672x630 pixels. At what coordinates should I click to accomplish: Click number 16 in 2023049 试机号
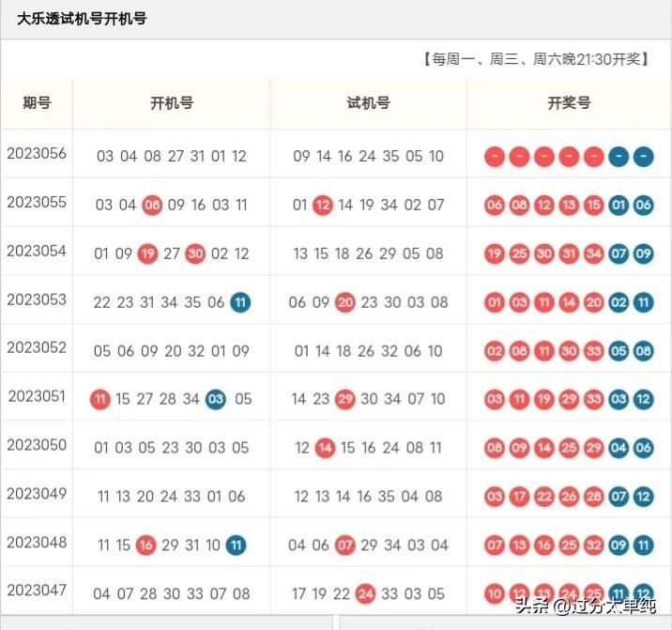pos(364,497)
